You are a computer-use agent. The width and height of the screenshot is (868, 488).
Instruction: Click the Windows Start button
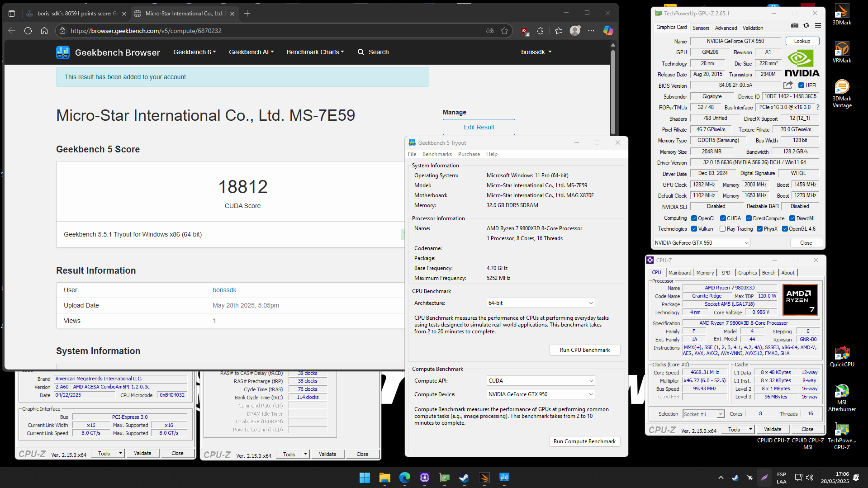[x=365, y=478]
